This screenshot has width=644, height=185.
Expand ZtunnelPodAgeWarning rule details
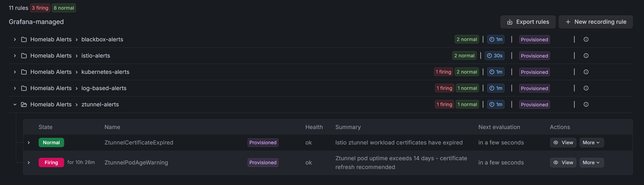(x=29, y=163)
